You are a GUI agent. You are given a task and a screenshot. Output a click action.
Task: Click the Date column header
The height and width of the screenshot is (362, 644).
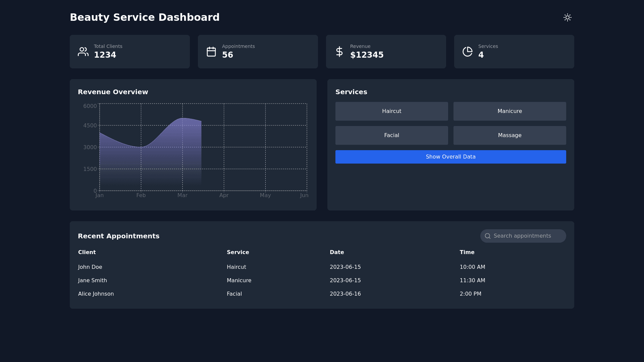point(337,252)
